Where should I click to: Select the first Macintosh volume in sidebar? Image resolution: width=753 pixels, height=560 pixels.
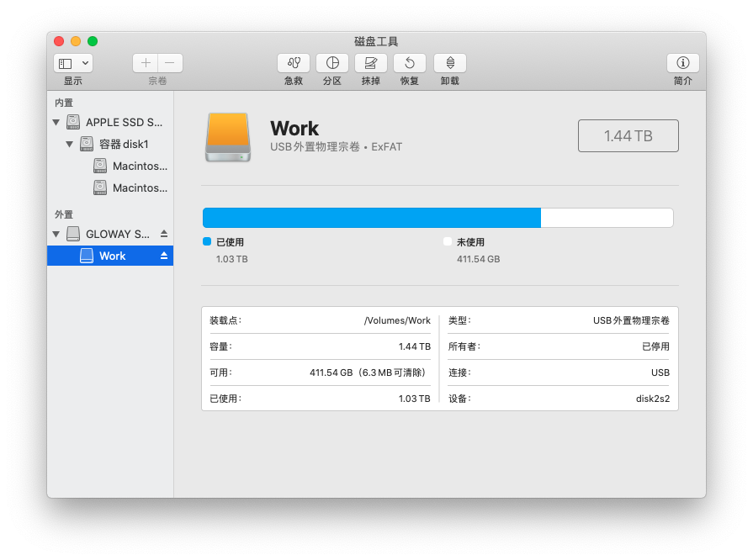pos(139,166)
